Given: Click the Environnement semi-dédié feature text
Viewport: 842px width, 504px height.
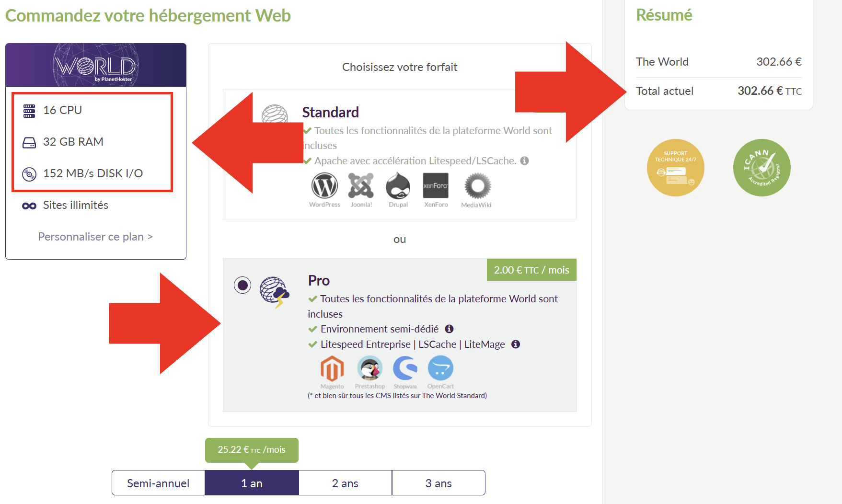Looking at the screenshot, I should (x=380, y=329).
